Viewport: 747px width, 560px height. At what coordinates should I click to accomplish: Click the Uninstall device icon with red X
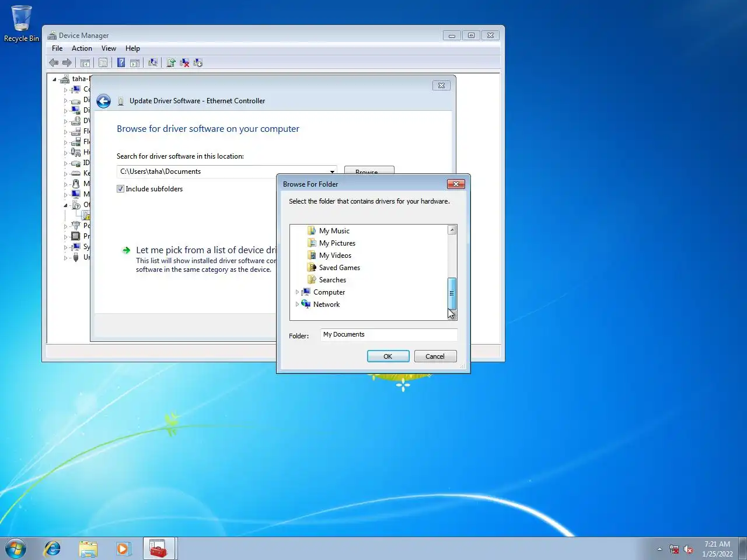coord(184,63)
